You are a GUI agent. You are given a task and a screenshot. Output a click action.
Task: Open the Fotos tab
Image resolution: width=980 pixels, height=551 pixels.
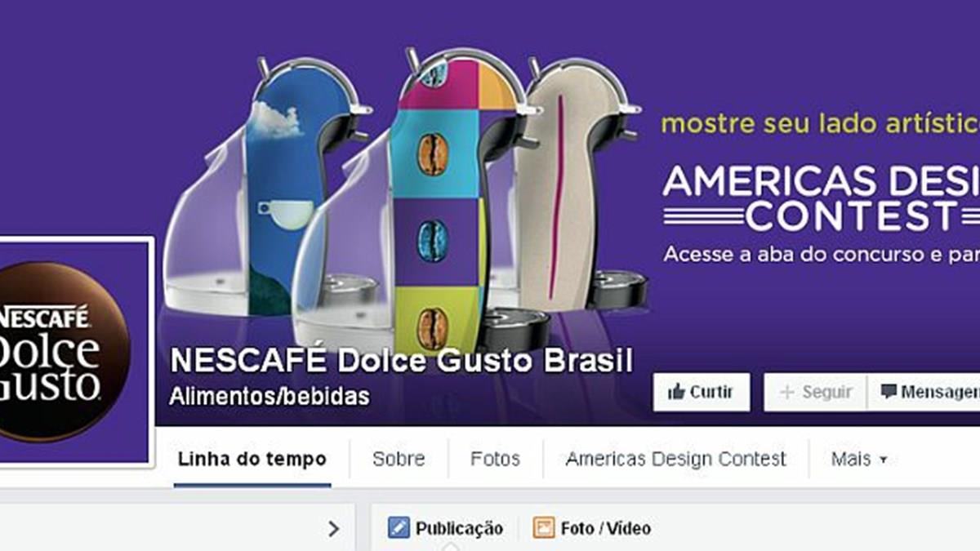click(495, 459)
